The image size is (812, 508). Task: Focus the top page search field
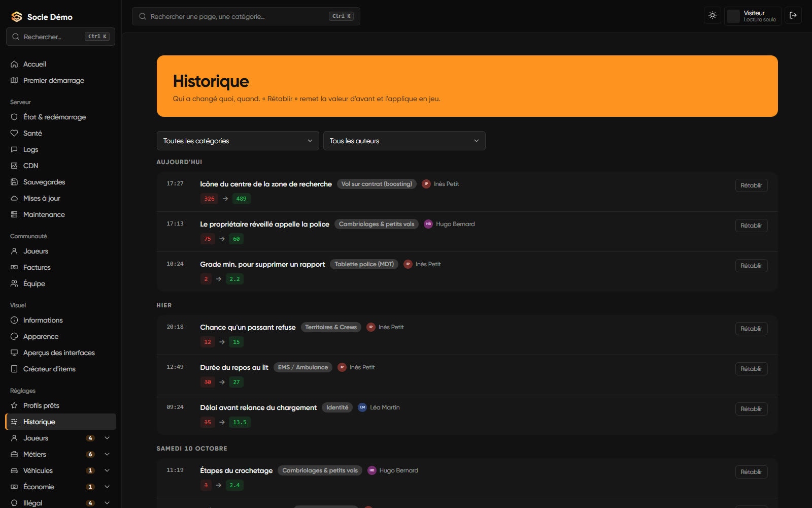pos(246,16)
